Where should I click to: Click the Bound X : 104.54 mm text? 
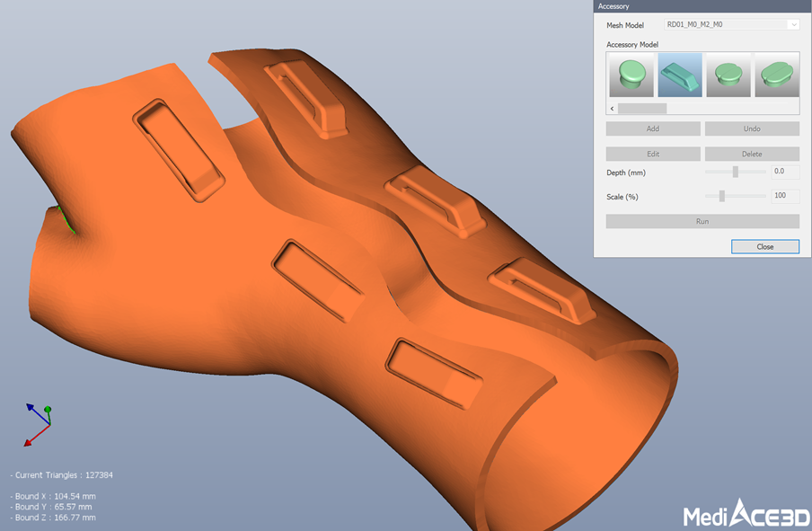(x=53, y=496)
